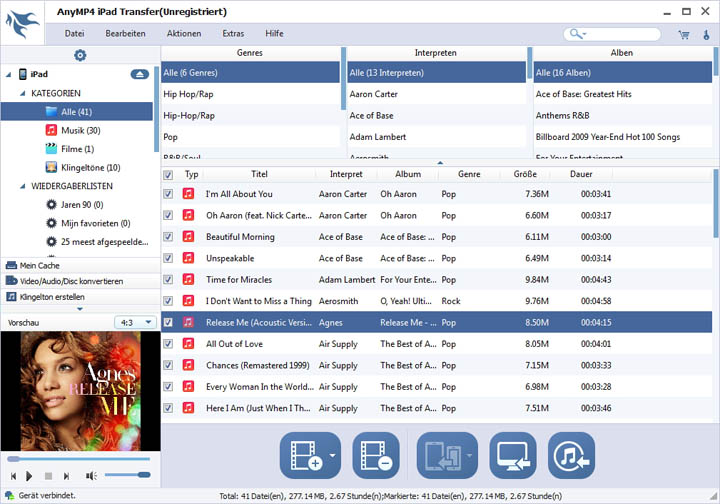Image resolution: width=720 pixels, height=504 pixels.
Task: Skip to previous track in preview
Action: (13, 476)
